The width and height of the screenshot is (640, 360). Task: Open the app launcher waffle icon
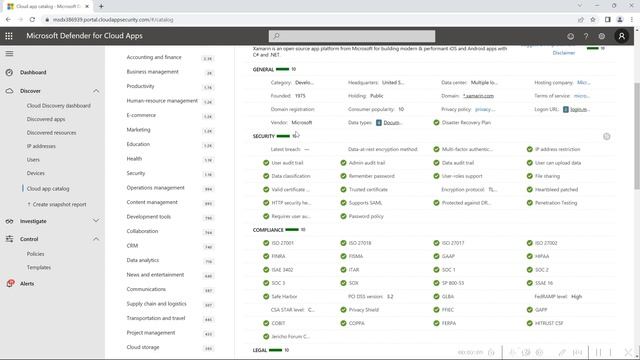[9, 36]
